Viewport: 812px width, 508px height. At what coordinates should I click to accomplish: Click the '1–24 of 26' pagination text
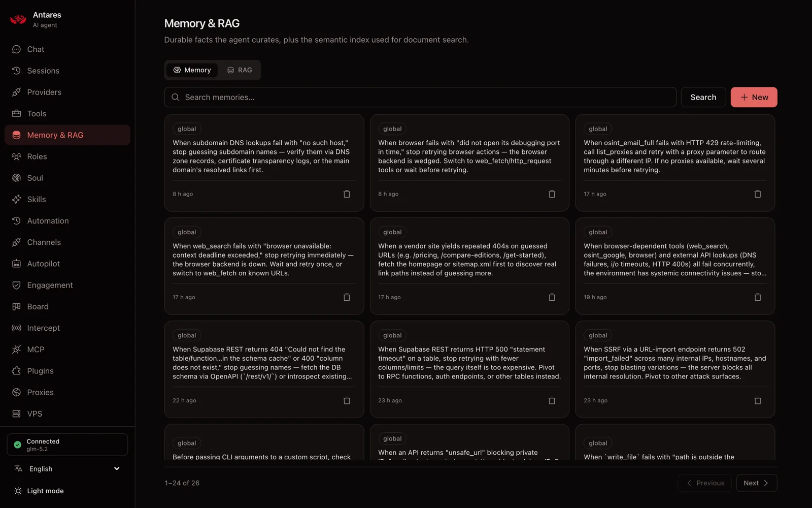[182, 483]
